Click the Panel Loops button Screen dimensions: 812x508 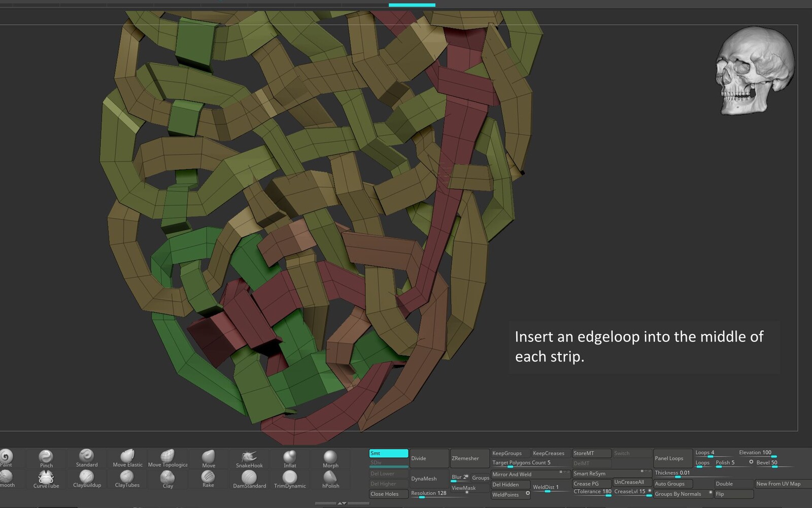pos(672,458)
